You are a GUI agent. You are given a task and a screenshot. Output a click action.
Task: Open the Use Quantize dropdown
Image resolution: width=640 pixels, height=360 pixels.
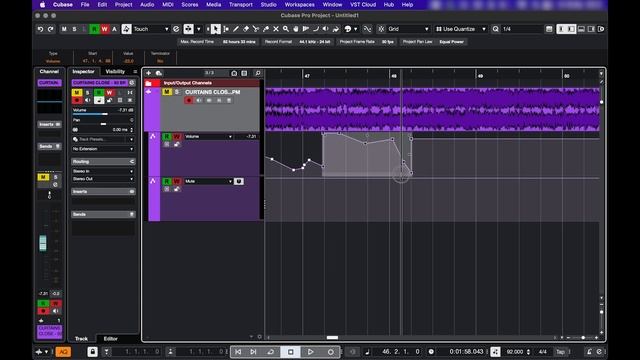click(461, 29)
